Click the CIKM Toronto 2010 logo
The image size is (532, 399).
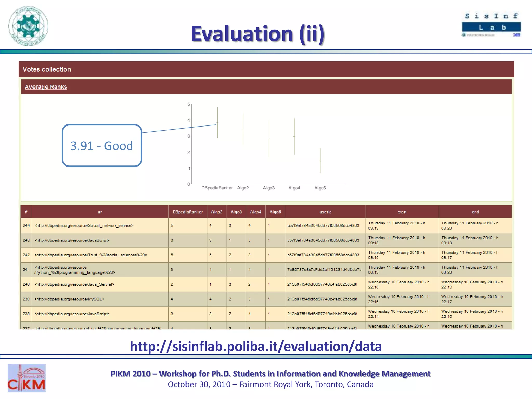pyautogui.click(x=26, y=378)
